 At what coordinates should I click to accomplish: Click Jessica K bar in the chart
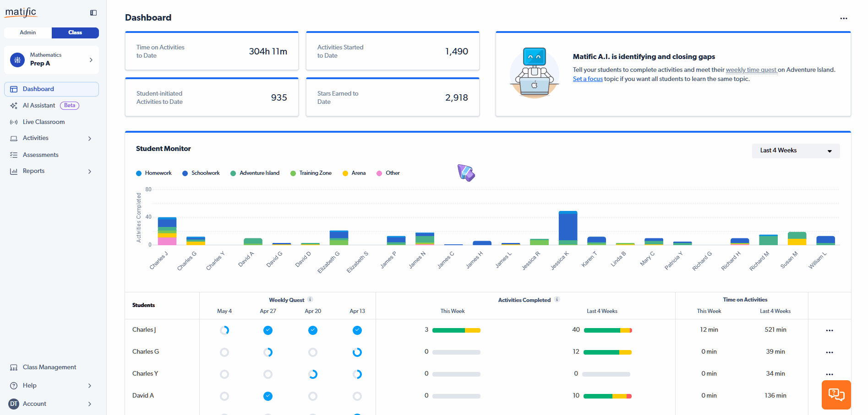pos(568,228)
